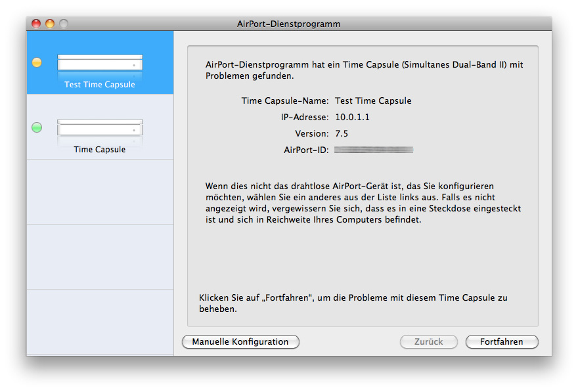This screenshot has width=578, height=392.
Task: Minimize the window with the yellow button
Action: click(50, 24)
